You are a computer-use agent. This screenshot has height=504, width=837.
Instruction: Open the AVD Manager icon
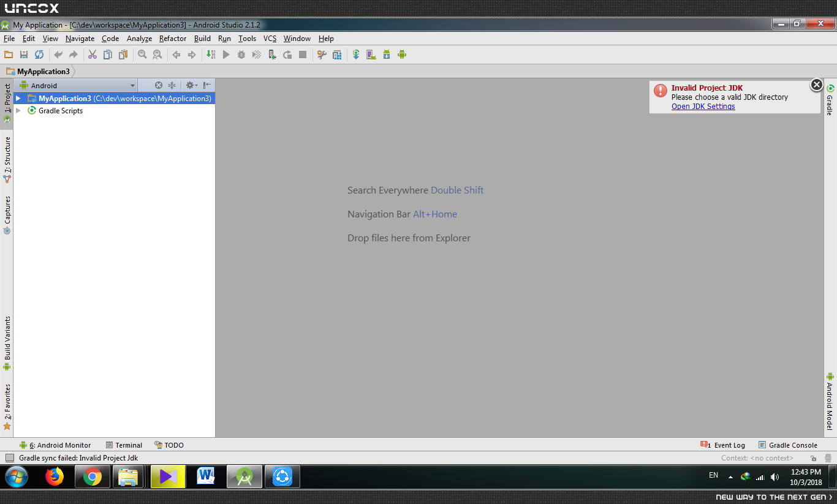pyautogui.click(x=371, y=55)
